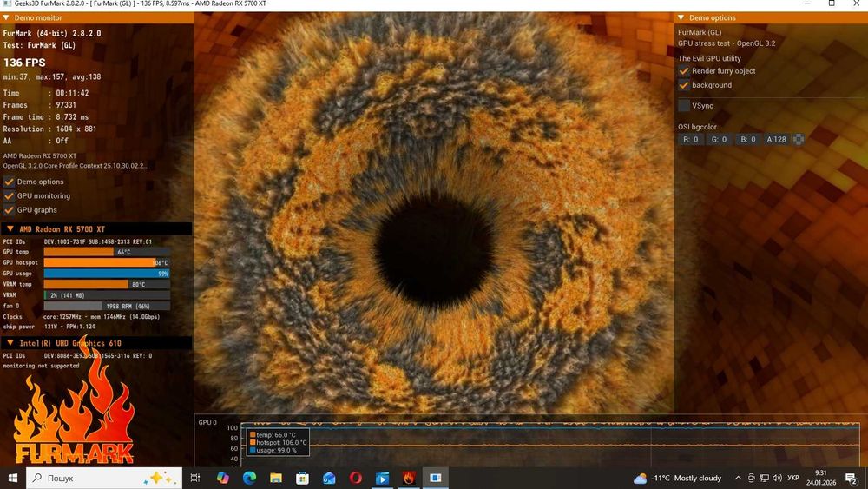Screen dimensions: 868x489
Task: Open the -11°C Mostly cloudy weather widget
Action: tap(678, 478)
